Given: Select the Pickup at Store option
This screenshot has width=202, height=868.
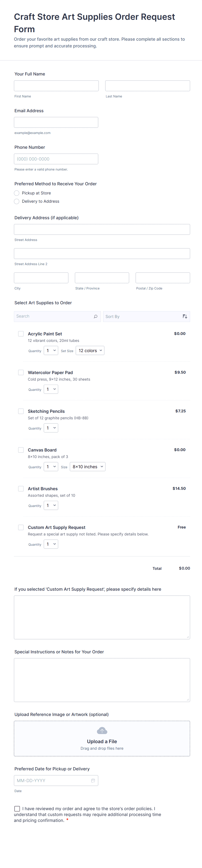Looking at the screenshot, I should click(17, 193).
